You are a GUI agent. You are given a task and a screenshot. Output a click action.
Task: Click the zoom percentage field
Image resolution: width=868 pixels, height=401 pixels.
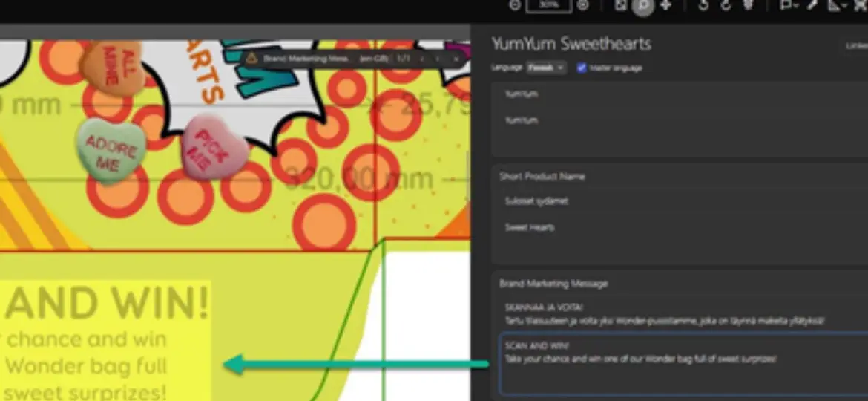coord(548,5)
